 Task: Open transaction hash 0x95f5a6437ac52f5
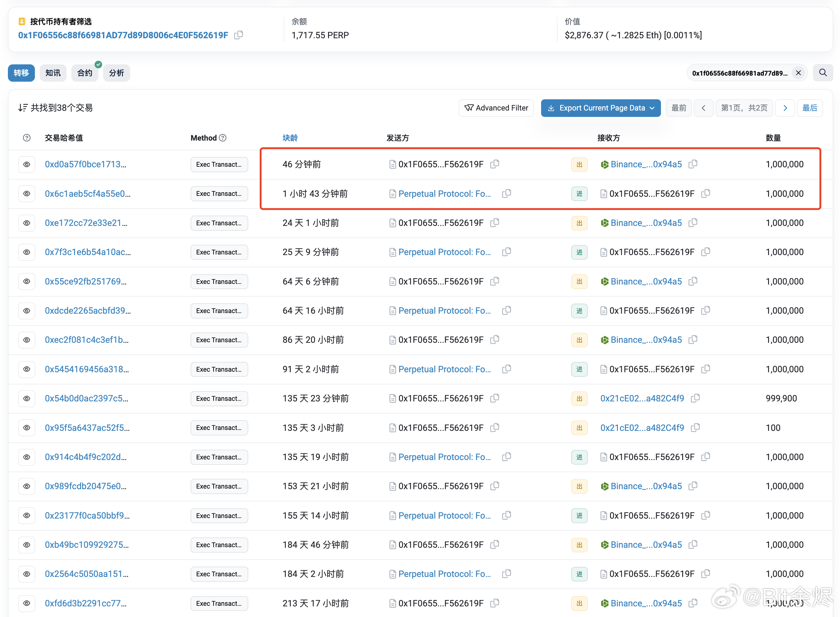87,428
